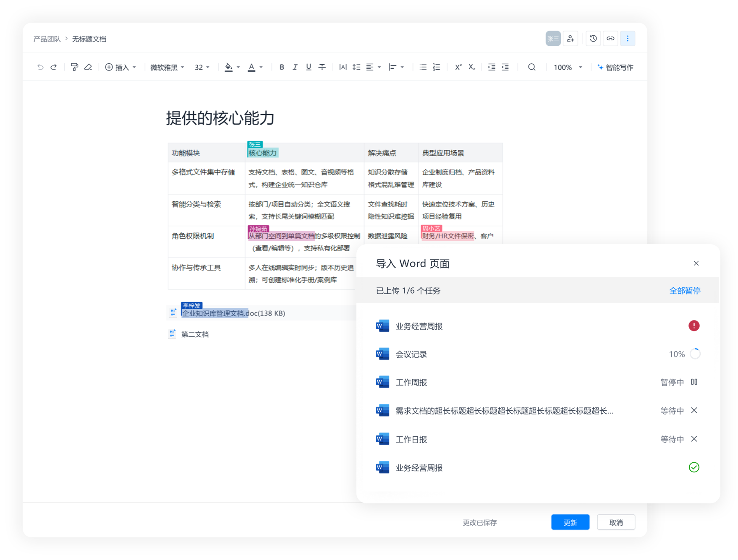
Task: Open the font size 32 dropdown
Action: pos(202,67)
